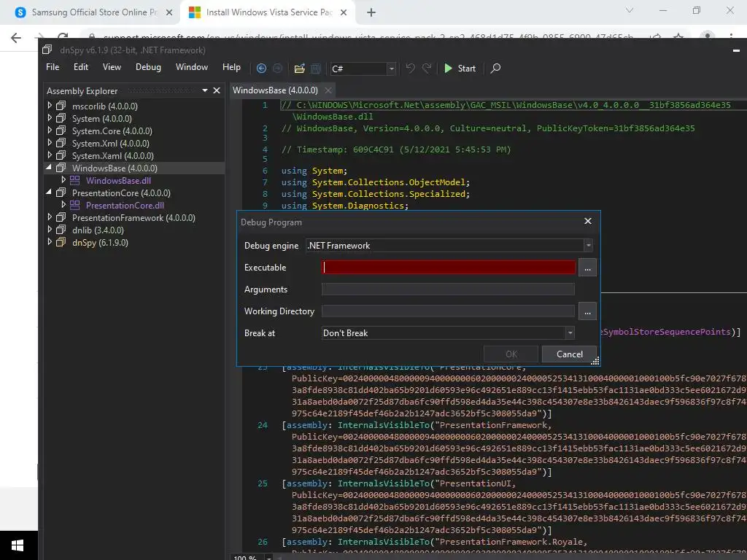Screen dimensions: 747x560
Task: Click the dnSpy window title icon
Action: 47,50
